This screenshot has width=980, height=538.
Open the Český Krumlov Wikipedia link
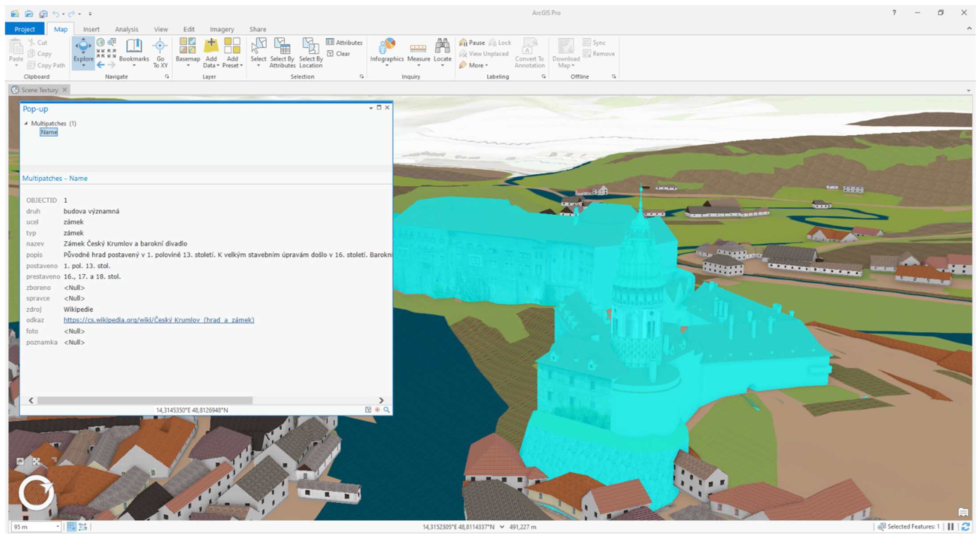(x=159, y=320)
